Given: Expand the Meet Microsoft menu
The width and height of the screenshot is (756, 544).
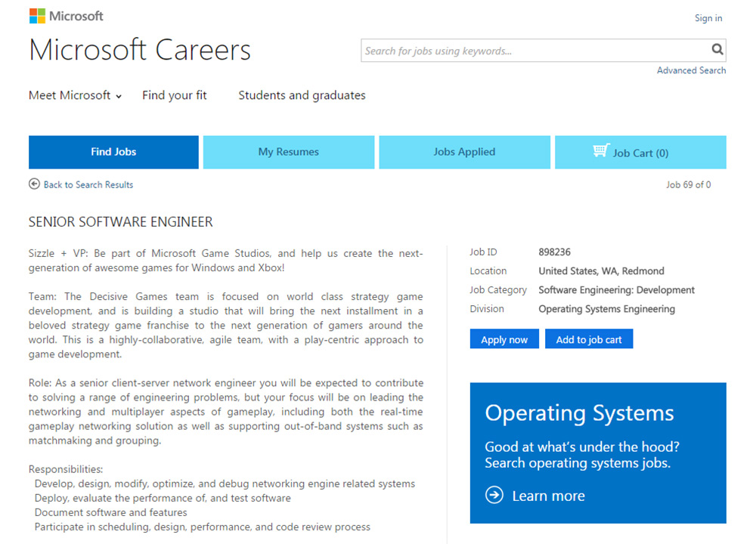Looking at the screenshot, I should 75,95.
